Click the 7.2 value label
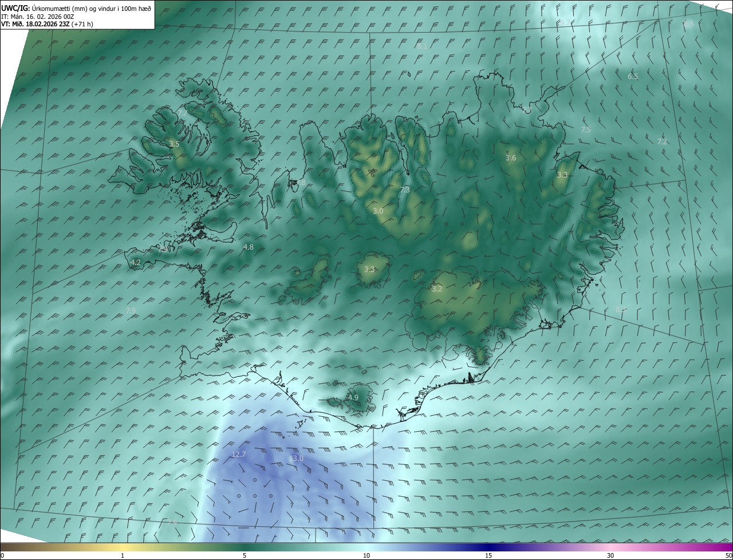Screen dimensions: 733x560 click(x=662, y=141)
